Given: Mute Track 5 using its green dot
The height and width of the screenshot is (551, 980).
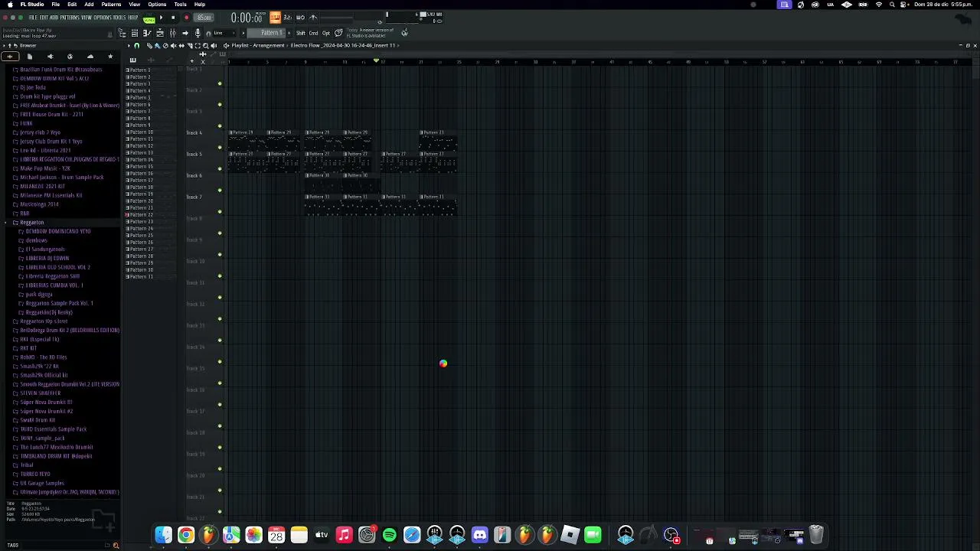Looking at the screenshot, I should pyautogui.click(x=220, y=168).
